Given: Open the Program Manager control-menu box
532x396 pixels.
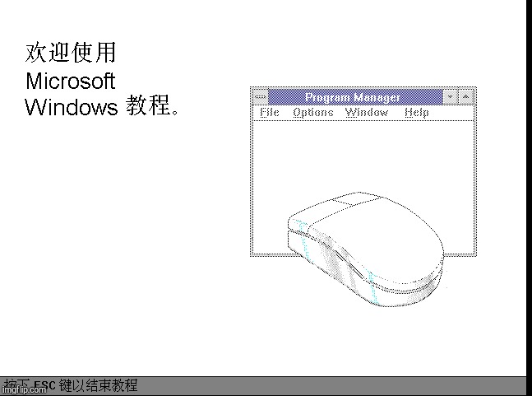Looking at the screenshot, I should point(261,97).
